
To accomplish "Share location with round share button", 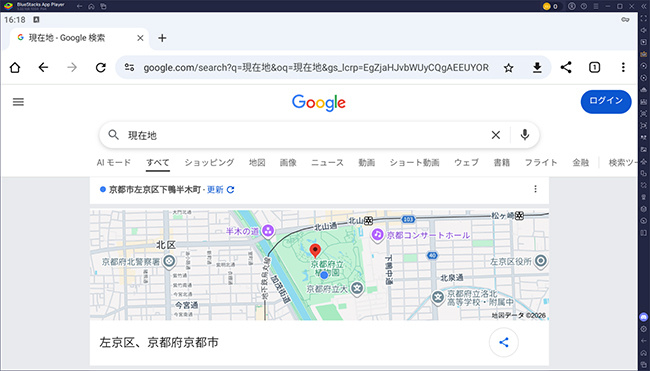I will point(504,342).
